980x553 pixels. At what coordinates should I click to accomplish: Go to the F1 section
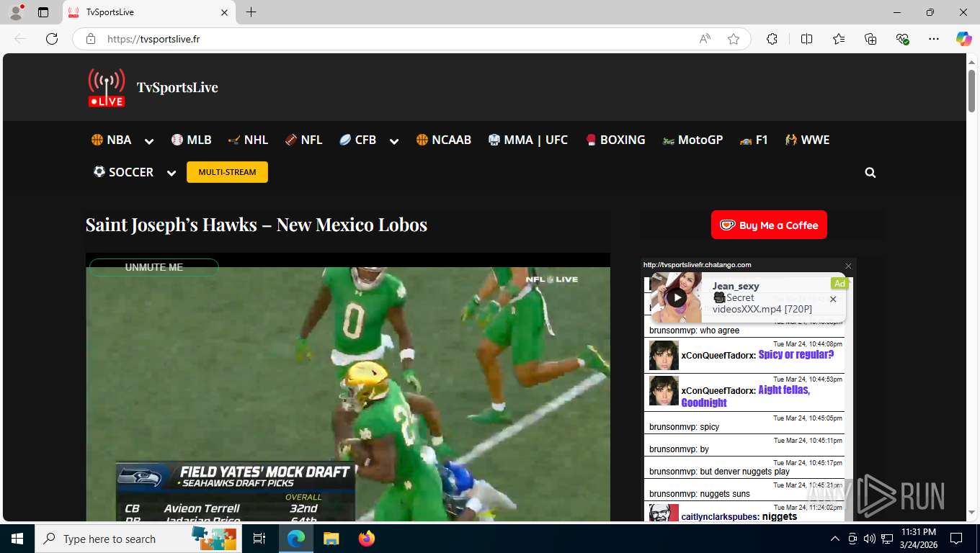[754, 140]
